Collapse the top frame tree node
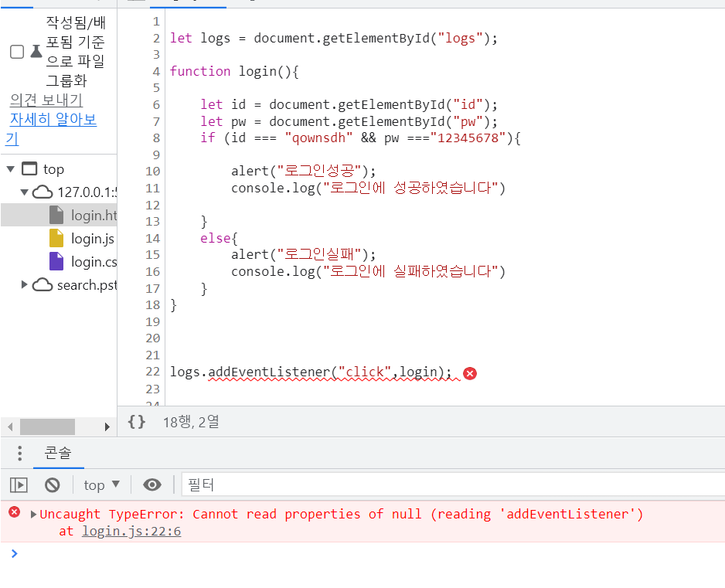This screenshot has height=588, width=725. pyautogui.click(x=11, y=169)
